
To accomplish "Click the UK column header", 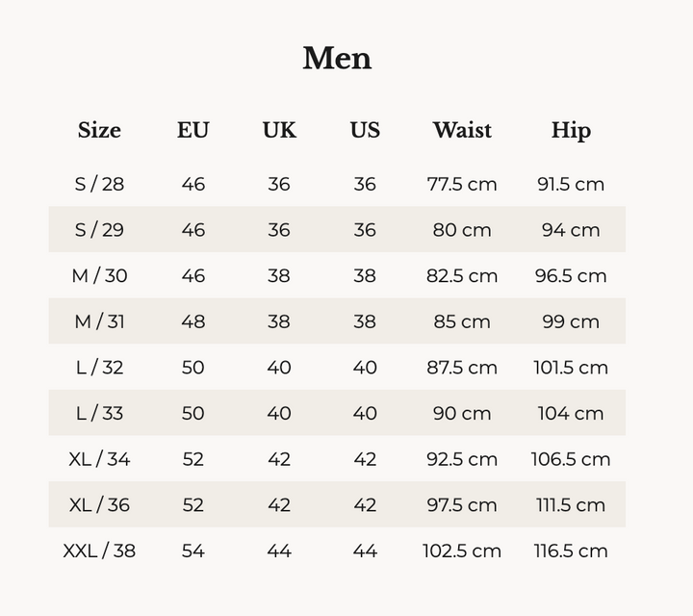I will (279, 131).
